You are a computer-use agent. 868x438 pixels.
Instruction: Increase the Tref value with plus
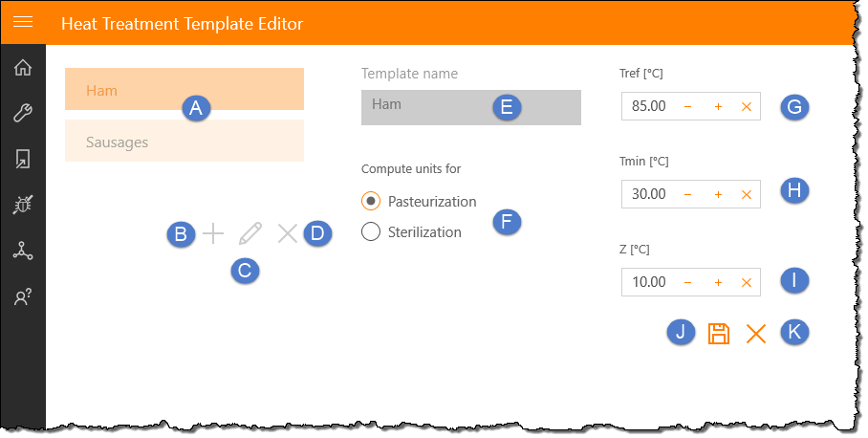(x=718, y=106)
